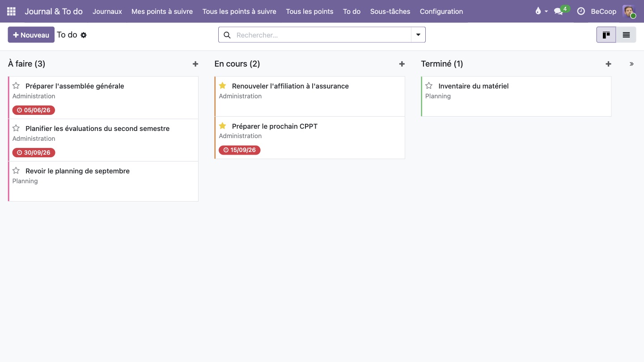The height and width of the screenshot is (362, 644).
Task: Expand the search filter dropdown arrow
Action: pyautogui.click(x=418, y=35)
